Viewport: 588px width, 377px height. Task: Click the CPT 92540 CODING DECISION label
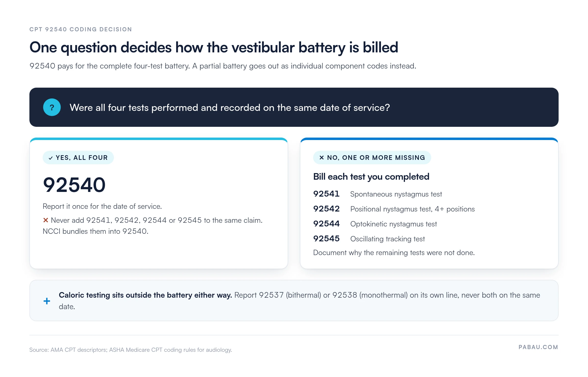[x=81, y=29]
